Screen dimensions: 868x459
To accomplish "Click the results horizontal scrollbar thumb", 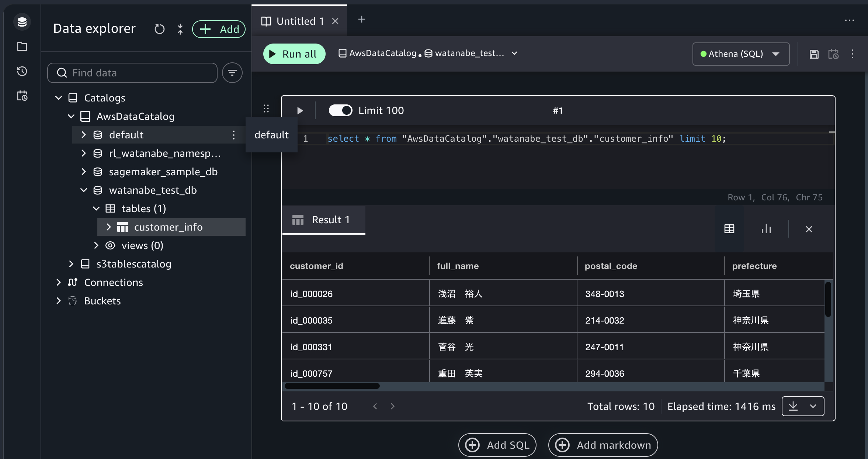I will (332, 386).
